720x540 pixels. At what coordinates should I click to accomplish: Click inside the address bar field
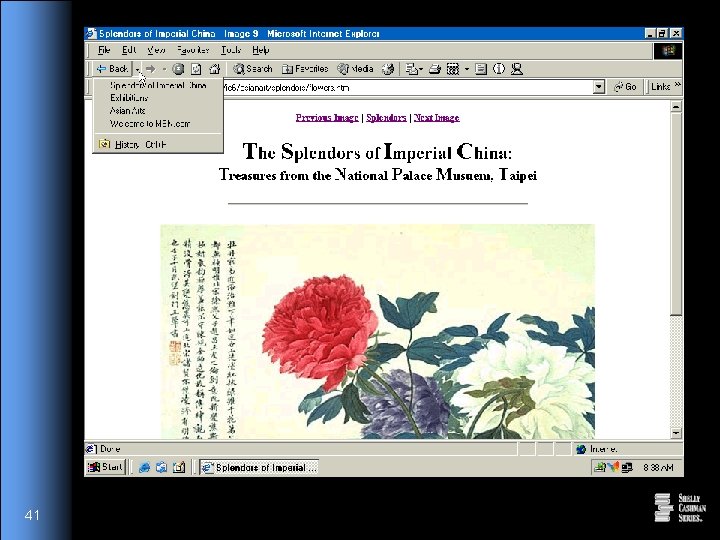[408, 87]
